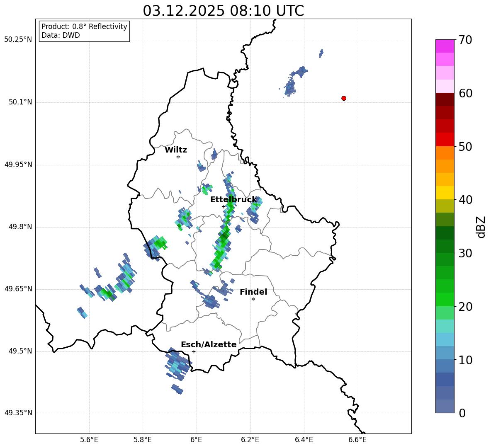Click the Wiltz city label
Screen dimensions: 491x448
click(x=176, y=150)
